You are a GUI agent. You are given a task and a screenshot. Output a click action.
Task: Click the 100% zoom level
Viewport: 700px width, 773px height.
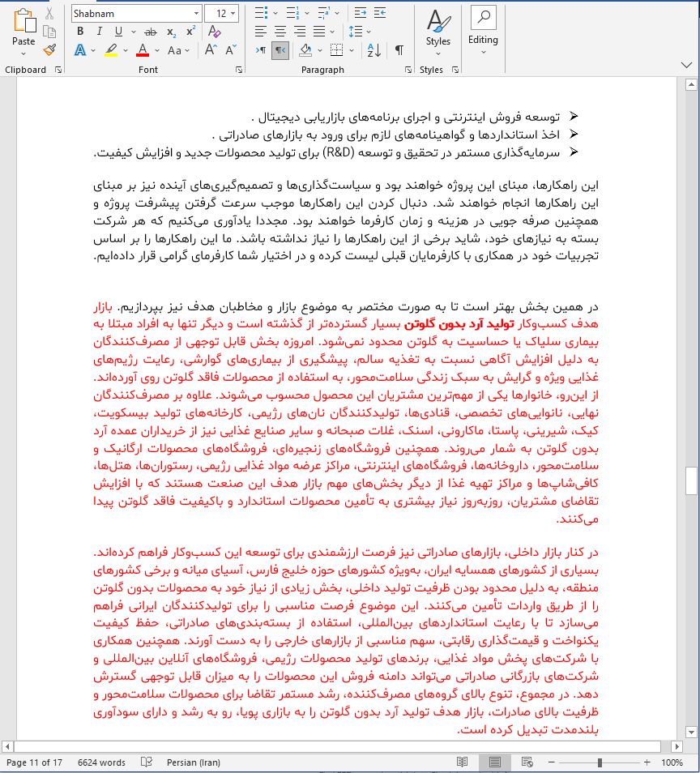(672, 762)
